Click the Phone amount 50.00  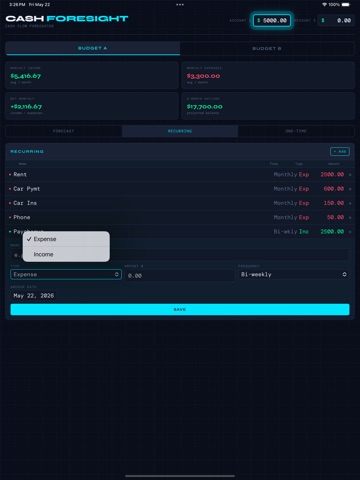point(335,217)
